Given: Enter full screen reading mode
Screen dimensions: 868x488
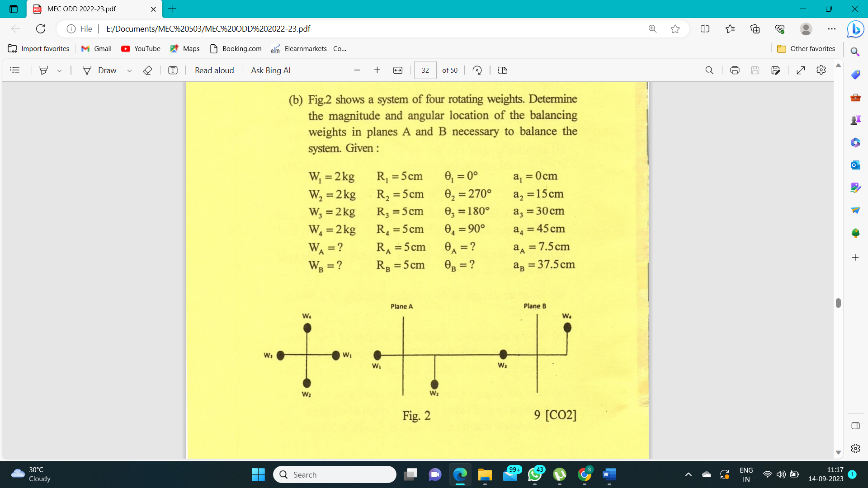Looking at the screenshot, I should 801,70.
